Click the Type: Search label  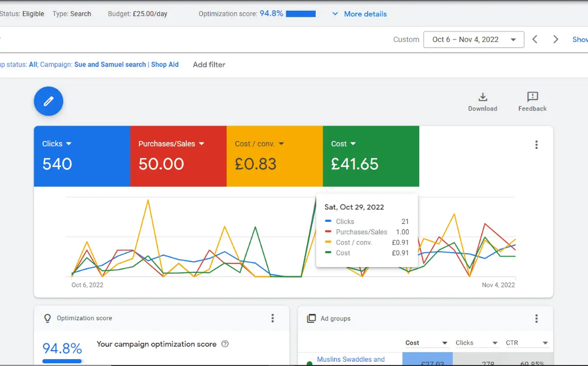(72, 14)
